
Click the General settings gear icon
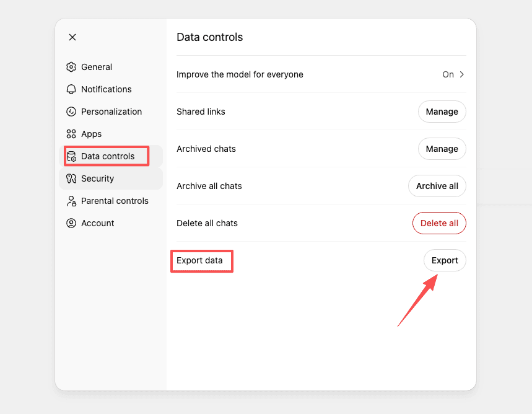71,67
